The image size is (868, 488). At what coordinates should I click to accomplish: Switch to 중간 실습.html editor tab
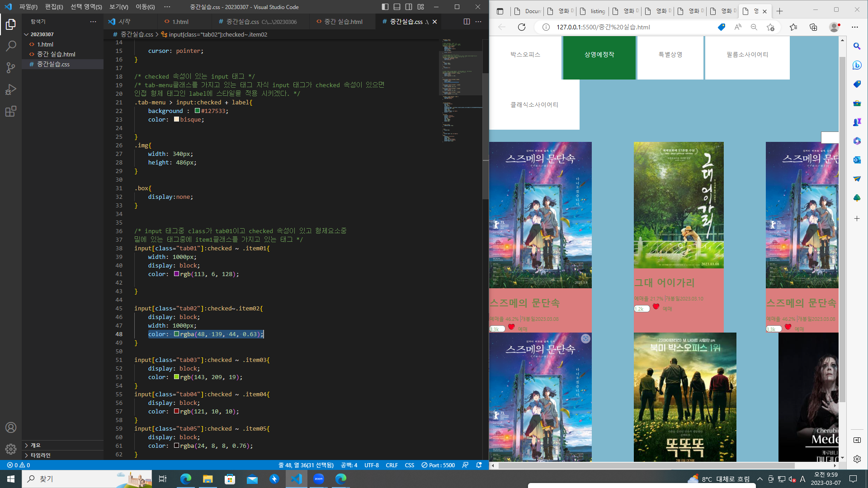(343, 21)
